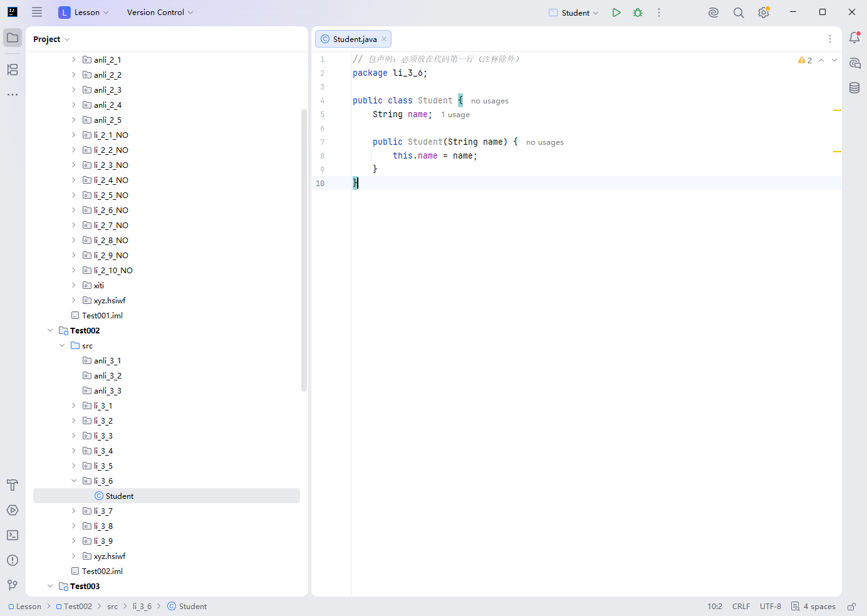Click the project tree vertical scrollbar

(x=304, y=251)
